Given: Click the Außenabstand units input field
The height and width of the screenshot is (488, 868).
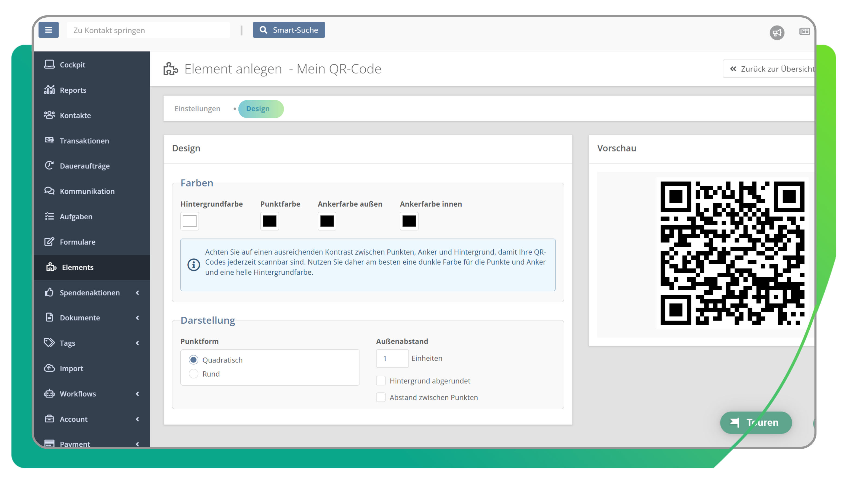Looking at the screenshot, I should click(x=392, y=358).
